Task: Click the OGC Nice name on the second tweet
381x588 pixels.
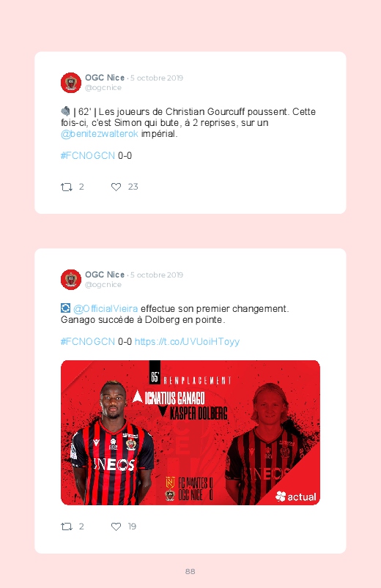Action: pos(105,275)
